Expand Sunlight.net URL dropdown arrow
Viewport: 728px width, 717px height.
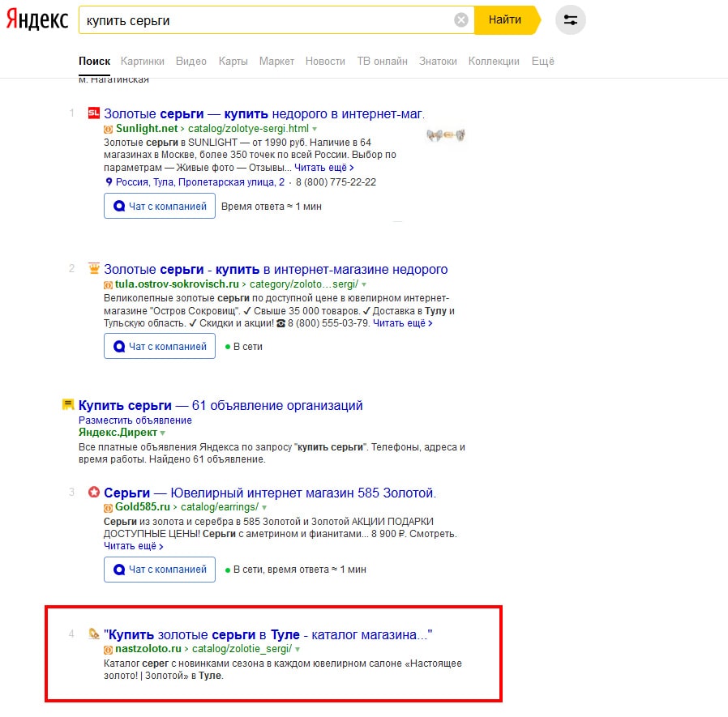tap(315, 129)
